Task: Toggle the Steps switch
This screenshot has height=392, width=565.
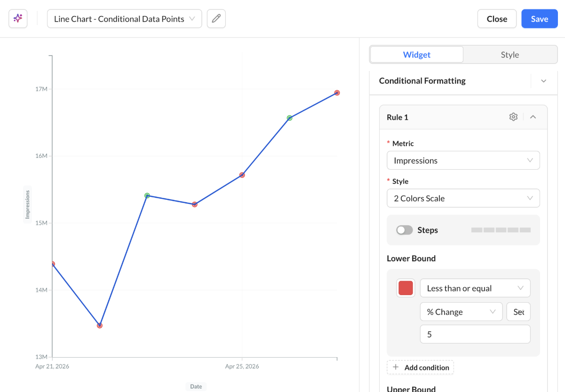Action: [x=405, y=230]
